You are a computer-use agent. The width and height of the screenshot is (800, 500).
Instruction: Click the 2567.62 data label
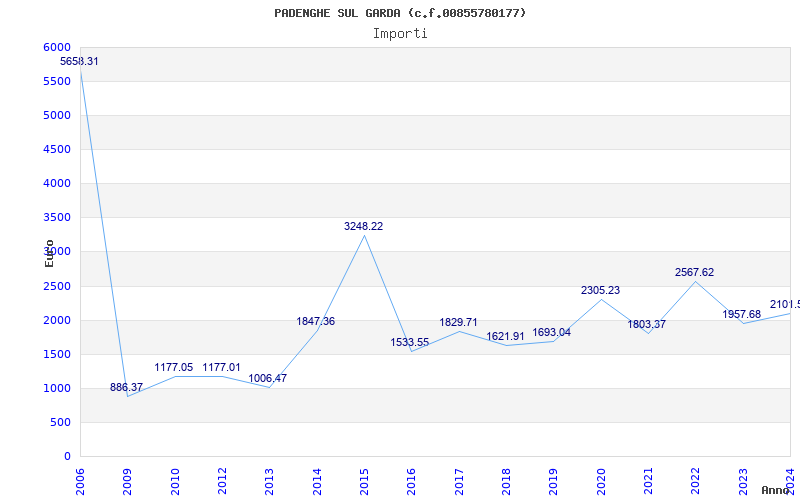694,272
